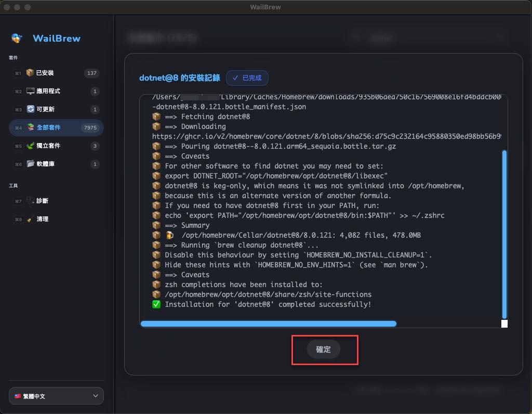Screen dimensions: 532x414
Task: Click the 已完成 status badge
Action: tap(247, 78)
